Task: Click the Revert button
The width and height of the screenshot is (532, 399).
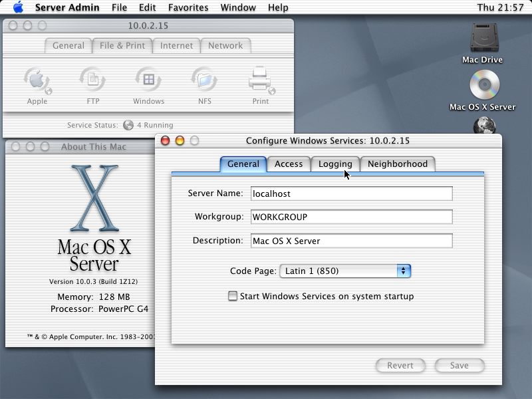Action: [400, 365]
